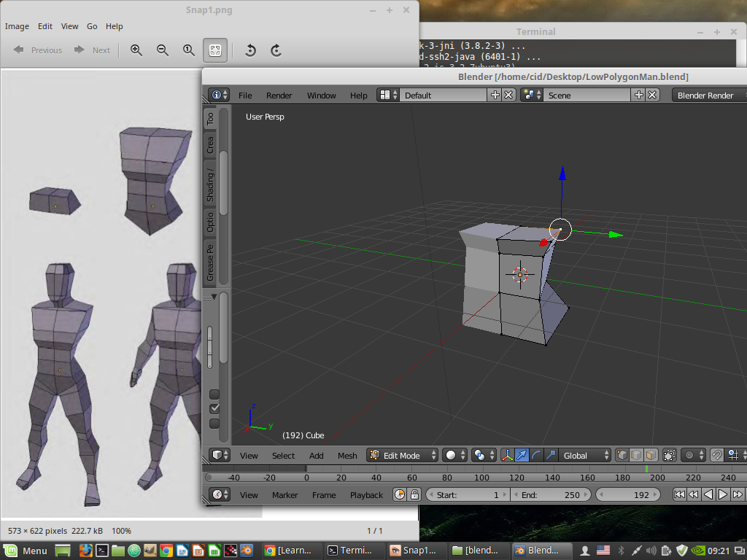Viewport: 747px width, 560px height.
Task: Open the Global transform orientation dropdown
Action: (x=584, y=455)
